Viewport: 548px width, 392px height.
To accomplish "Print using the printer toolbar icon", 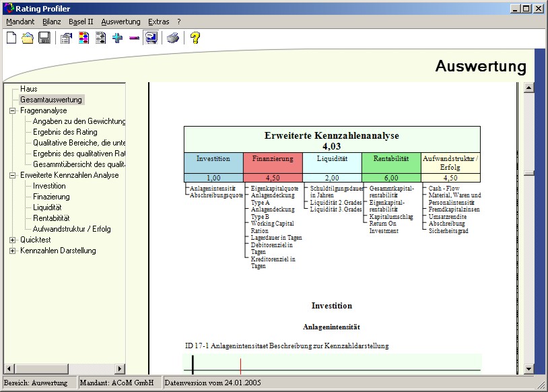I will pyautogui.click(x=172, y=38).
